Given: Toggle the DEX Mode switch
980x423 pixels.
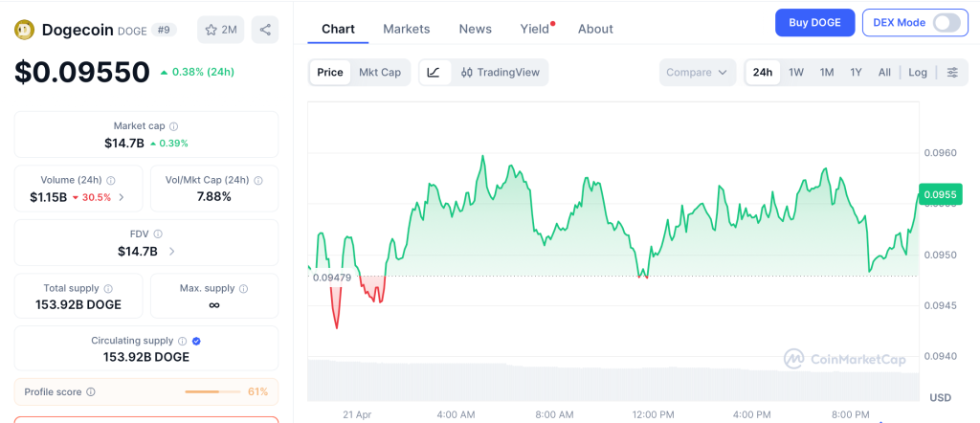Looking at the screenshot, I should pos(946,23).
